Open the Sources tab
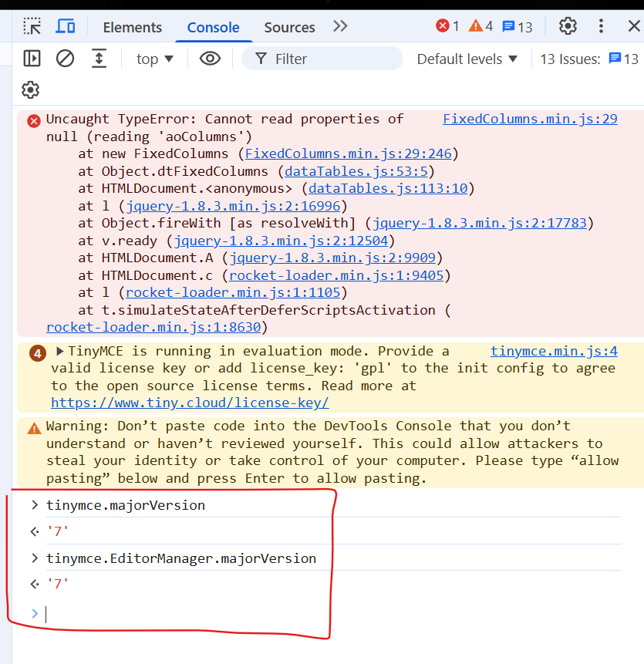The width and height of the screenshot is (644, 664). (x=290, y=28)
